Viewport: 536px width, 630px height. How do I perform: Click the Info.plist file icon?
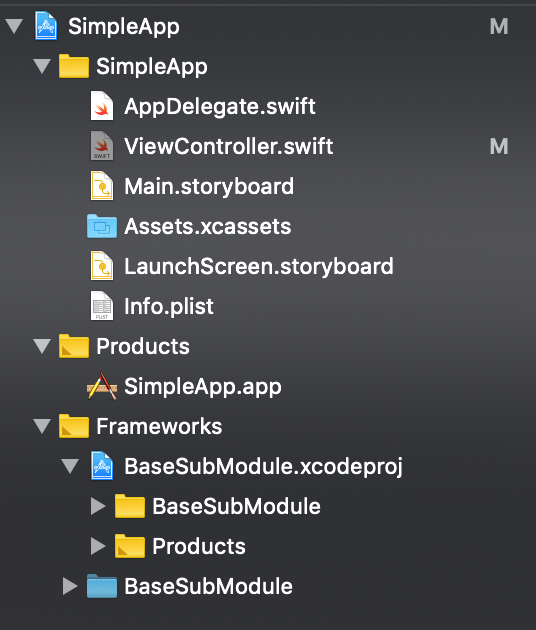point(102,306)
